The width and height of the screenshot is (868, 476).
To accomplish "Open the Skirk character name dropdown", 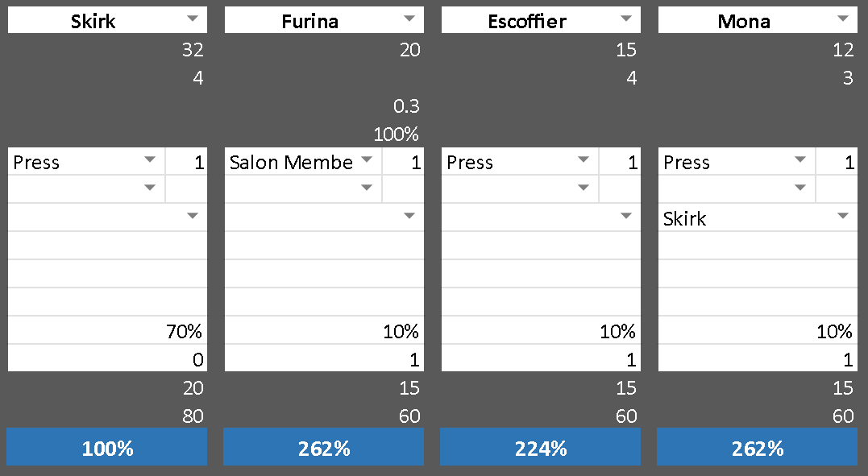I will (x=192, y=19).
